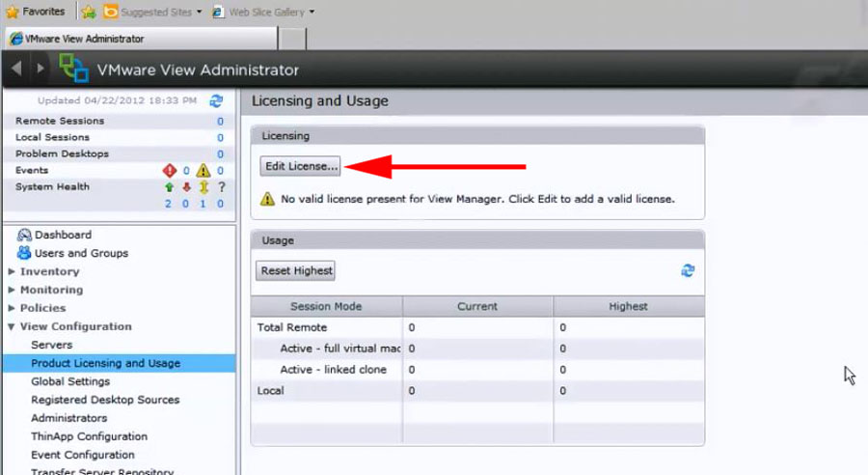Viewport: 868px width, 475px height.
Task: Select the Active - full virtual machine row
Action: coord(477,349)
